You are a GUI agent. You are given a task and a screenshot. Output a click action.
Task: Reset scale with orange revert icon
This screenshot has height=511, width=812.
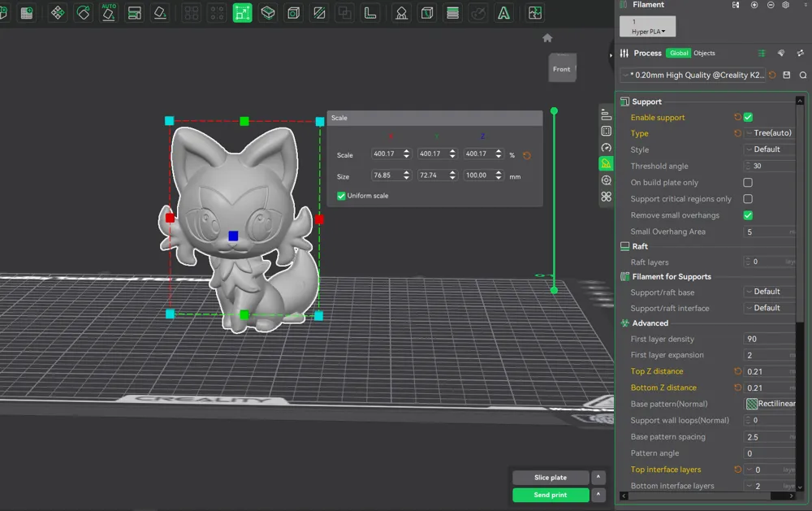pyautogui.click(x=527, y=155)
